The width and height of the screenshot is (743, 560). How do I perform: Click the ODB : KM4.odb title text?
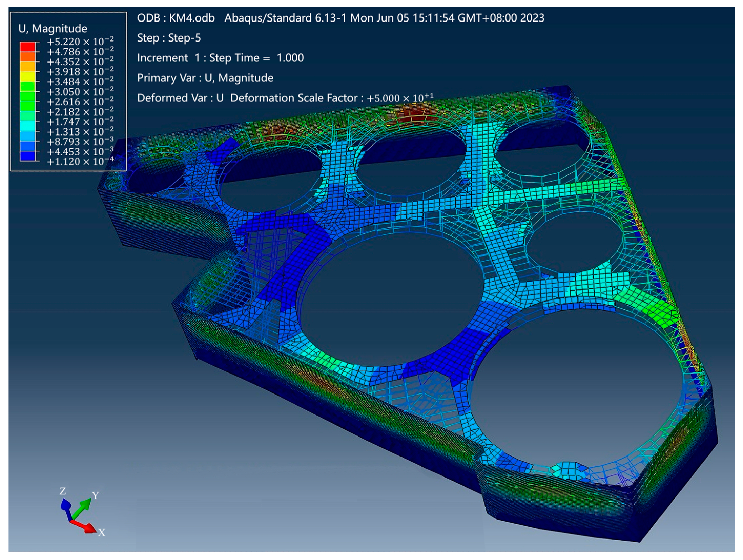coord(176,18)
